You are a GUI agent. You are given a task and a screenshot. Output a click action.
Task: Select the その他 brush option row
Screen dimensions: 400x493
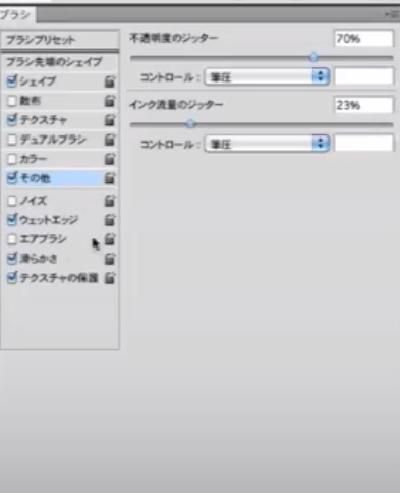click(x=60, y=178)
